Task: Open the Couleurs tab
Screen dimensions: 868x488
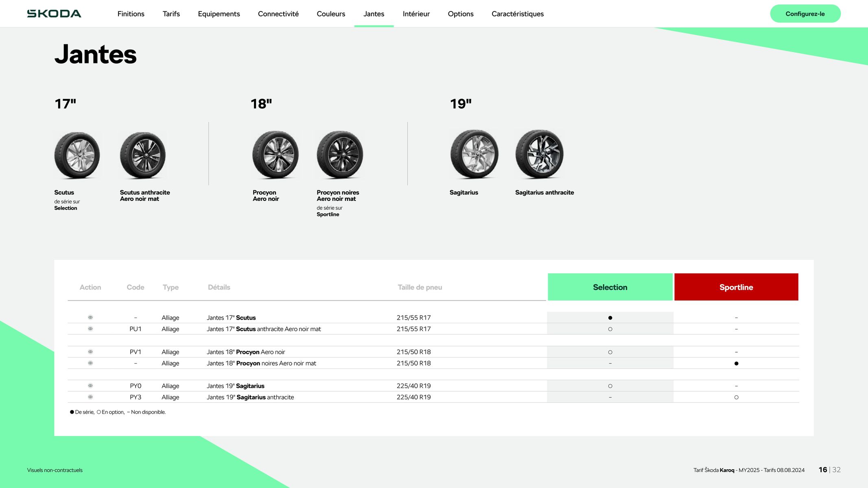Action: tap(331, 14)
